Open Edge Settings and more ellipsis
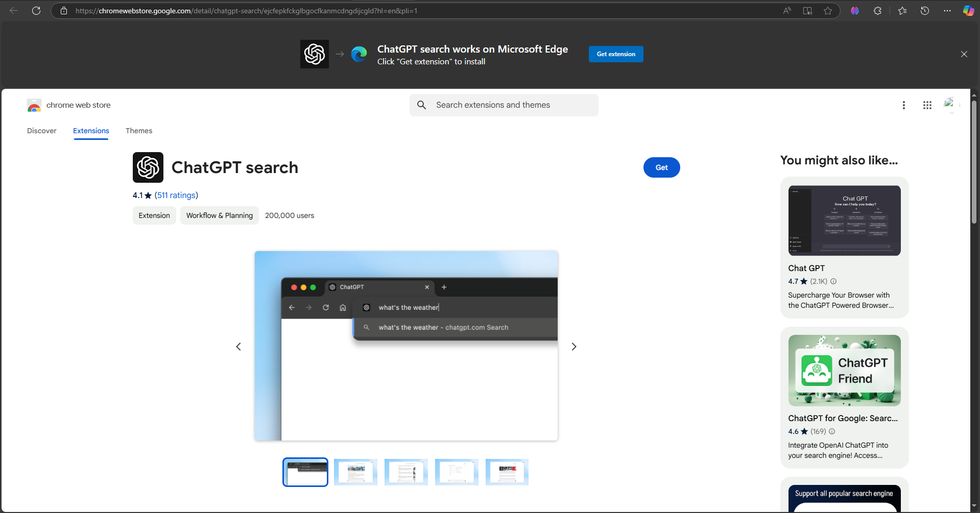Screen dimensions: 980x513 coord(947,11)
